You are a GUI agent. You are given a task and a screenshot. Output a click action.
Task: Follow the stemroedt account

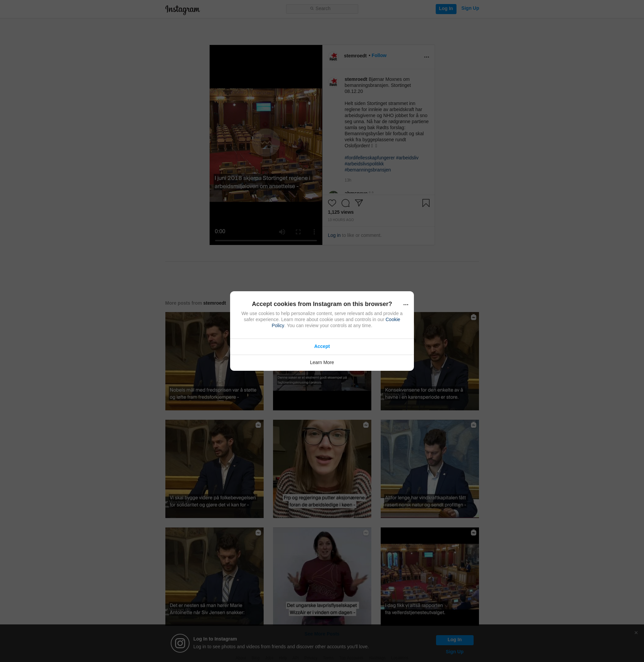(379, 55)
